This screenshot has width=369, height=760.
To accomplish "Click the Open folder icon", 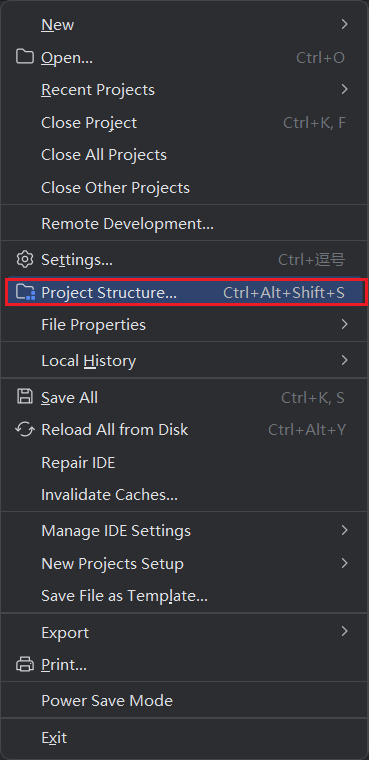I will coord(24,57).
